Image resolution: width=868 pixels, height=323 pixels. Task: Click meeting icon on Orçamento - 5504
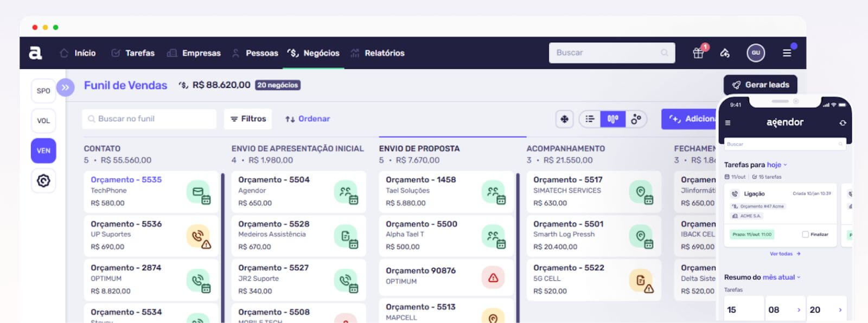(x=346, y=192)
